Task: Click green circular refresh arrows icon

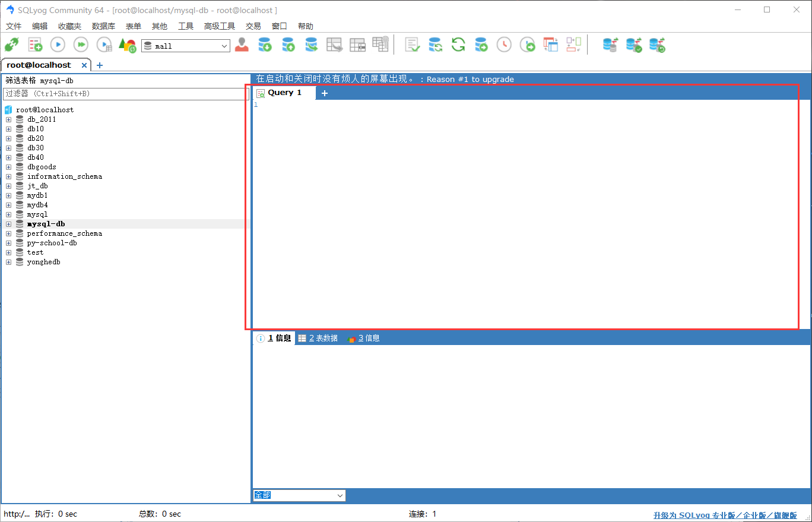Action: coord(458,45)
